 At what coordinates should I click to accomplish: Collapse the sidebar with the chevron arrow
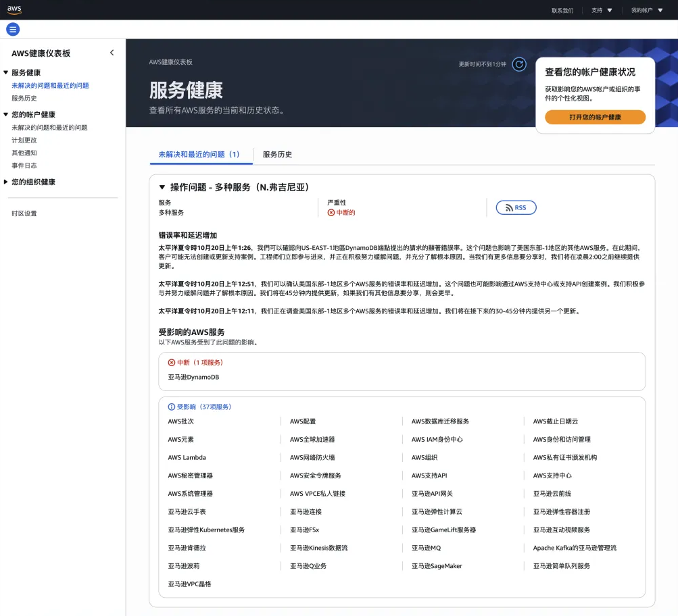(112, 53)
